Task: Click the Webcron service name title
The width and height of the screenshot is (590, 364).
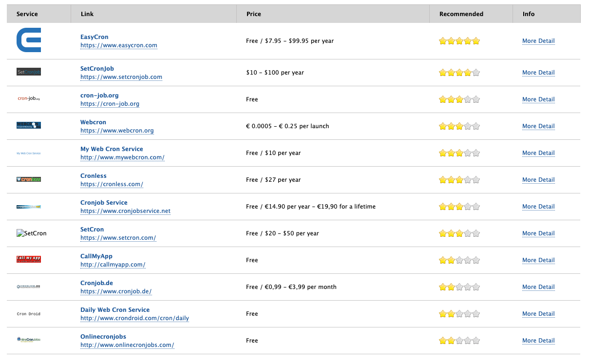Action: pyautogui.click(x=93, y=122)
